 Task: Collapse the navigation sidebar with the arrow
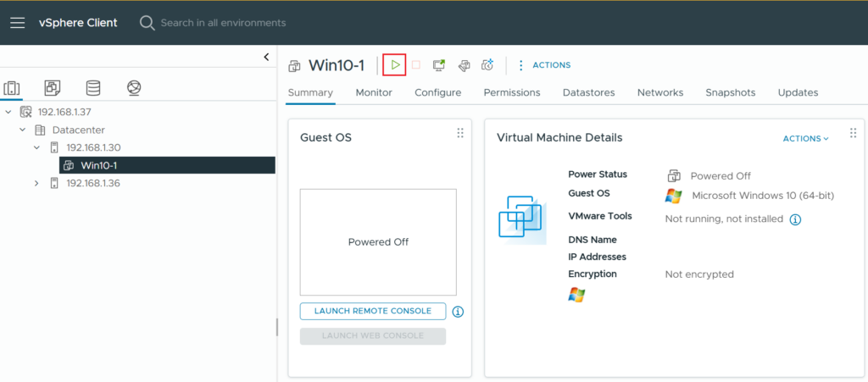click(x=266, y=57)
